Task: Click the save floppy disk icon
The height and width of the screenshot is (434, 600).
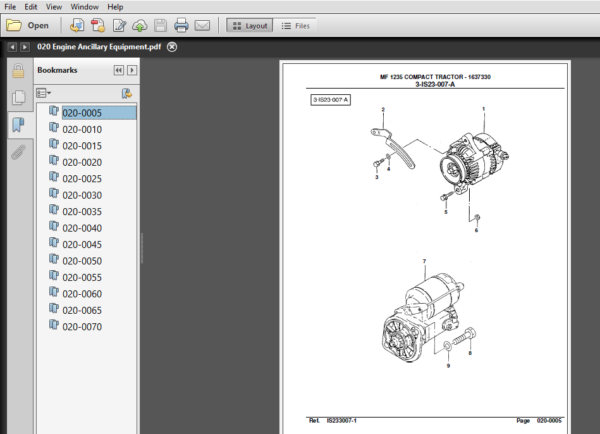Action: pyautogui.click(x=160, y=26)
